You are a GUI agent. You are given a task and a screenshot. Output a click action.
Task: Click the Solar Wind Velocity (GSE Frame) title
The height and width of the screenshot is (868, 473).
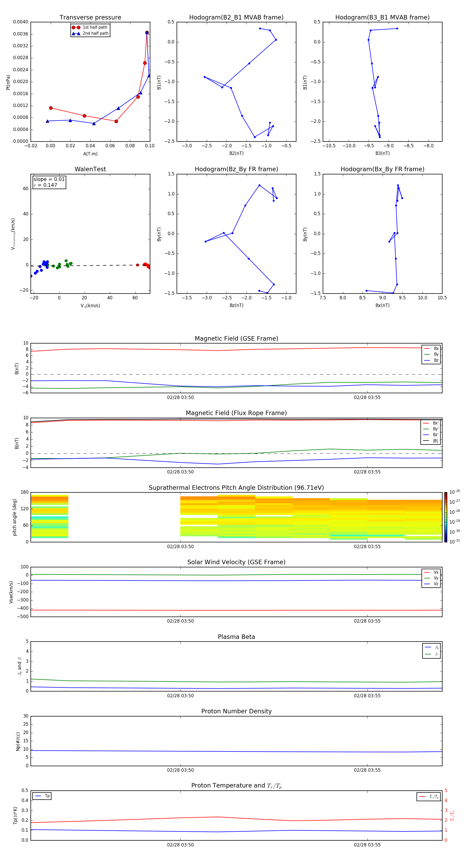pyautogui.click(x=236, y=562)
